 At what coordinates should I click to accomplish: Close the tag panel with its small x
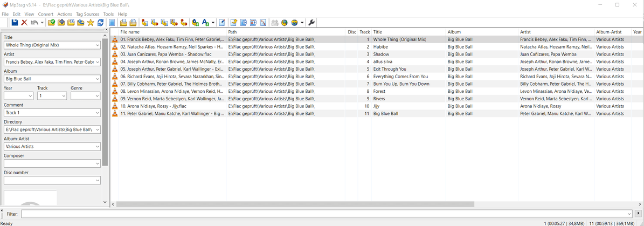(107, 29)
